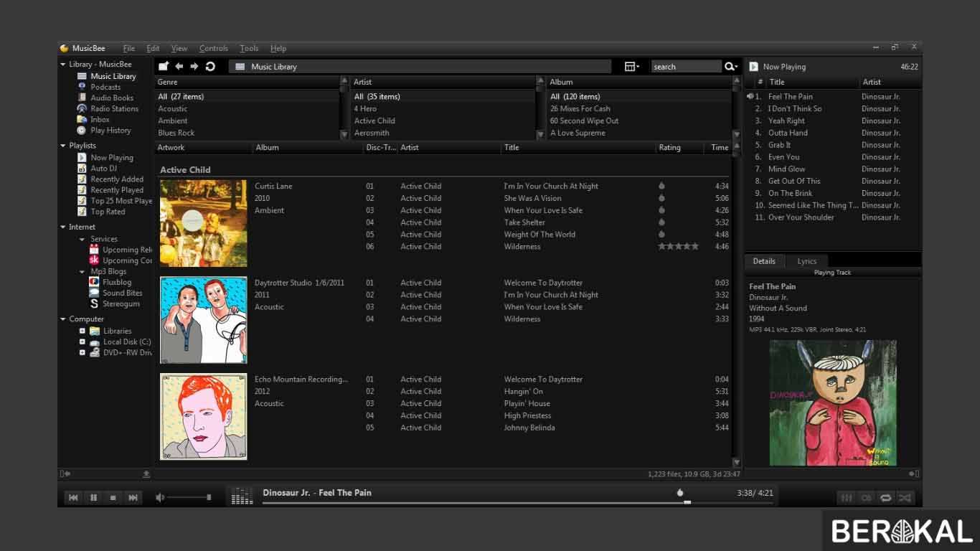
Task: Adjust the volume slider
Action: pos(189,497)
